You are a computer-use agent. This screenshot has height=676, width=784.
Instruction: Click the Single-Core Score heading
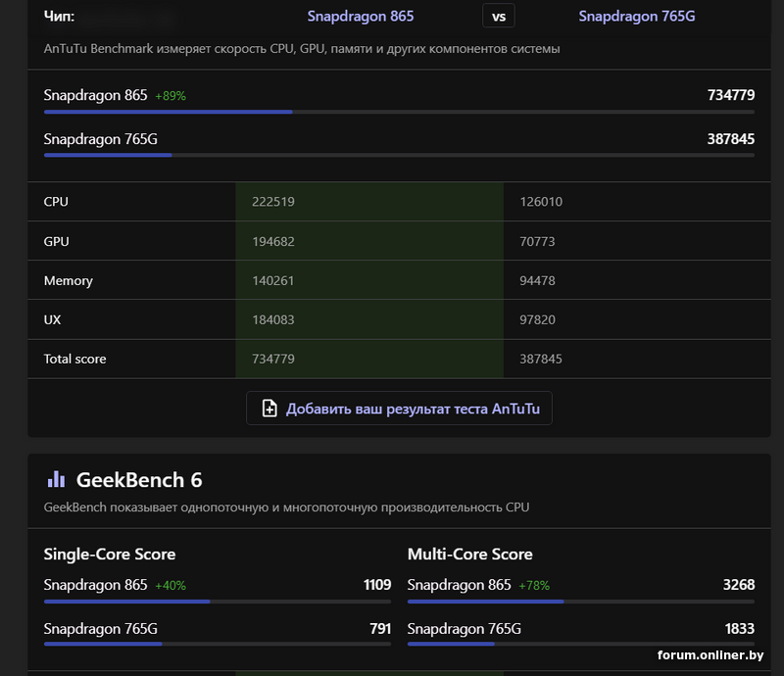pyautogui.click(x=110, y=555)
